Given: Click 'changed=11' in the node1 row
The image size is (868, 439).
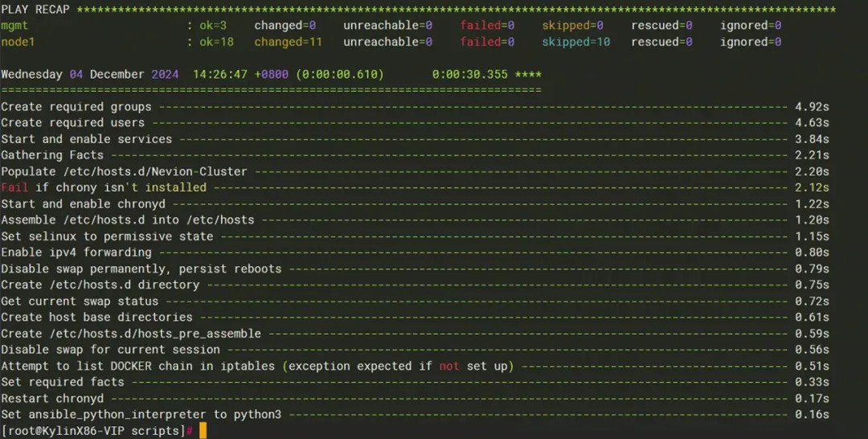Looking at the screenshot, I should tap(288, 42).
